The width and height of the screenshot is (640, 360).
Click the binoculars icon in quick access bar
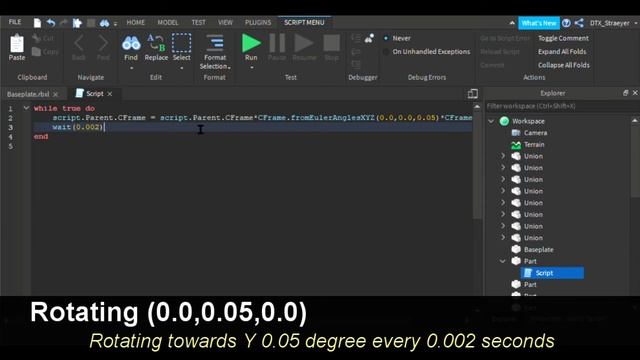pos(104,23)
